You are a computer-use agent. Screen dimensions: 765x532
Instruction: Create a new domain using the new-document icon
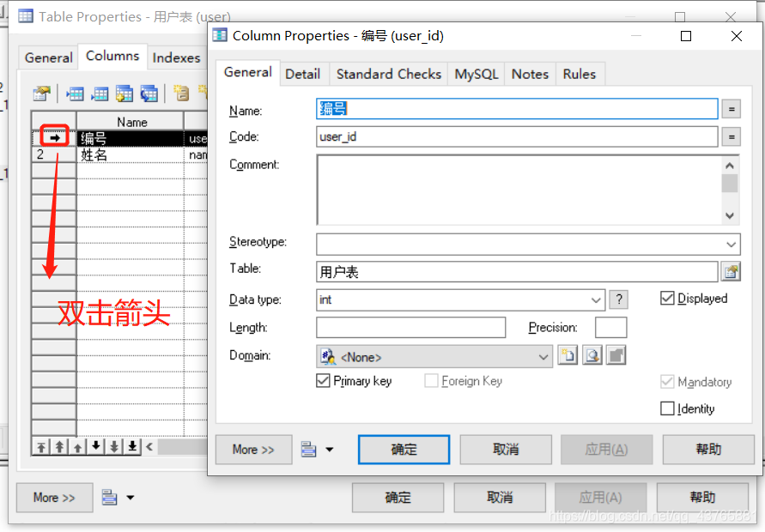pos(568,354)
